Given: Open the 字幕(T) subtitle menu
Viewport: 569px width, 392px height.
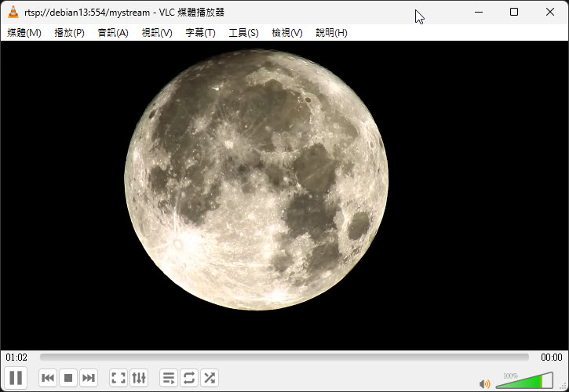Looking at the screenshot, I should 200,33.
